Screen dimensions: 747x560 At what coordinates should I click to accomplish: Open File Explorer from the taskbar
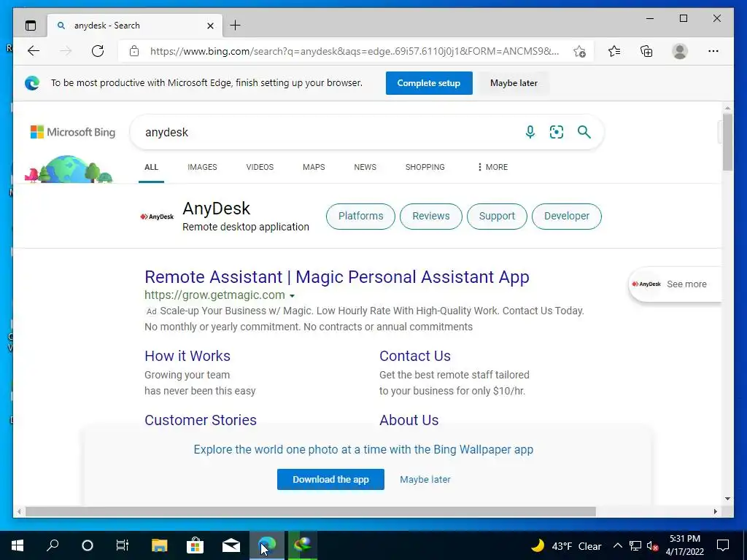(160, 545)
